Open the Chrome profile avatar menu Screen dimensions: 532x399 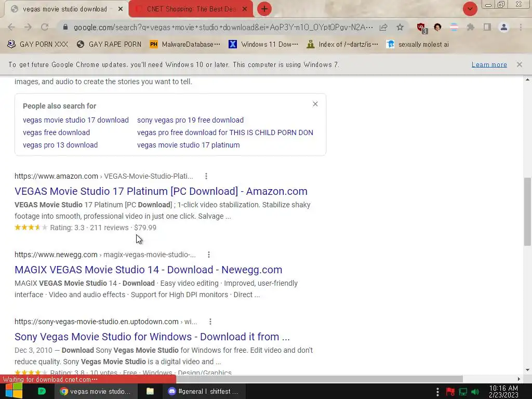(504, 27)
